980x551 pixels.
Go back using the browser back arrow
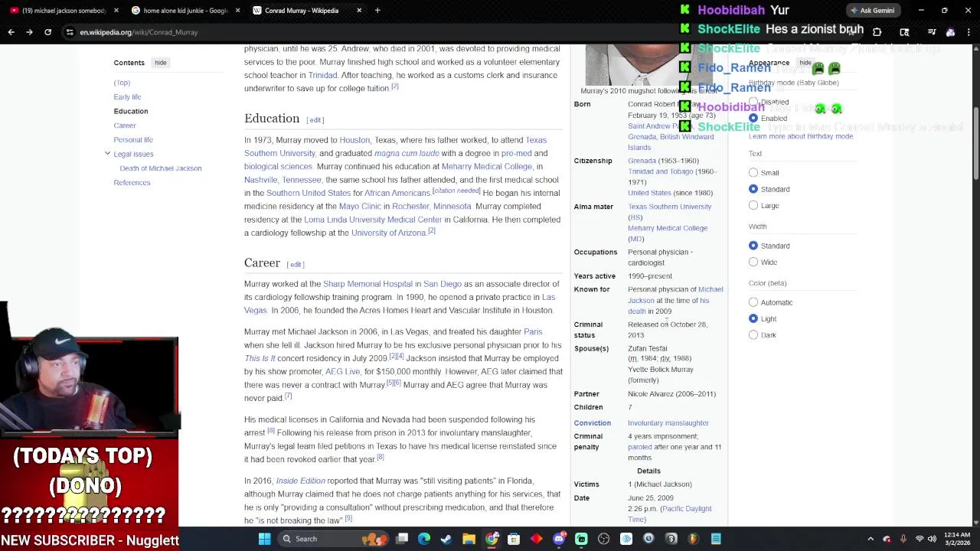coord(11,32)
